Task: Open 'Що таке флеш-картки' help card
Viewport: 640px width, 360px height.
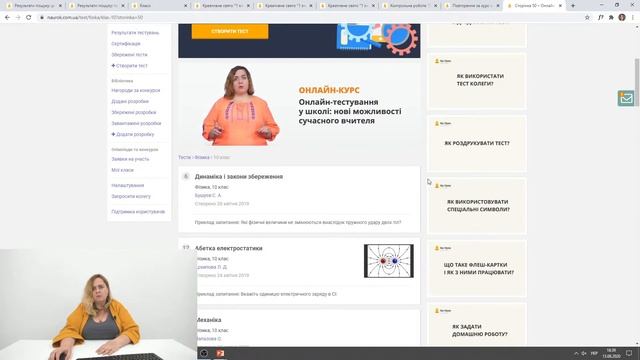Action: point(476,269)
